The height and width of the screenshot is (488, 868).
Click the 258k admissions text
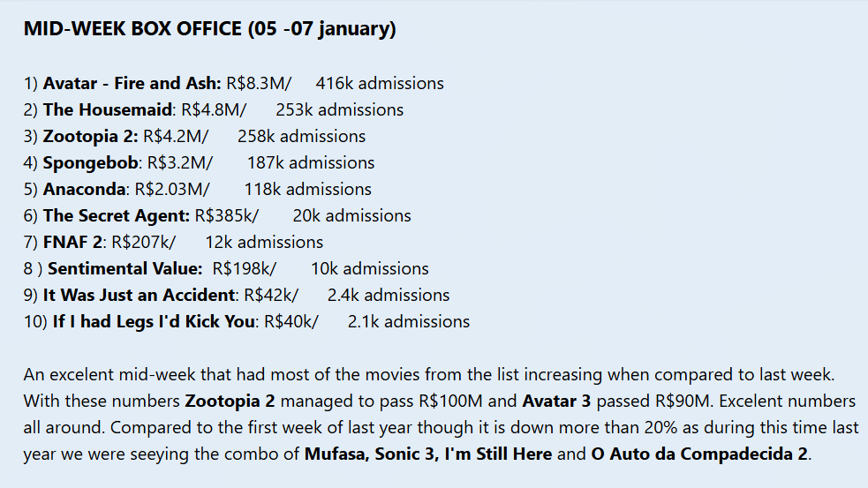(x=301, y=137)
